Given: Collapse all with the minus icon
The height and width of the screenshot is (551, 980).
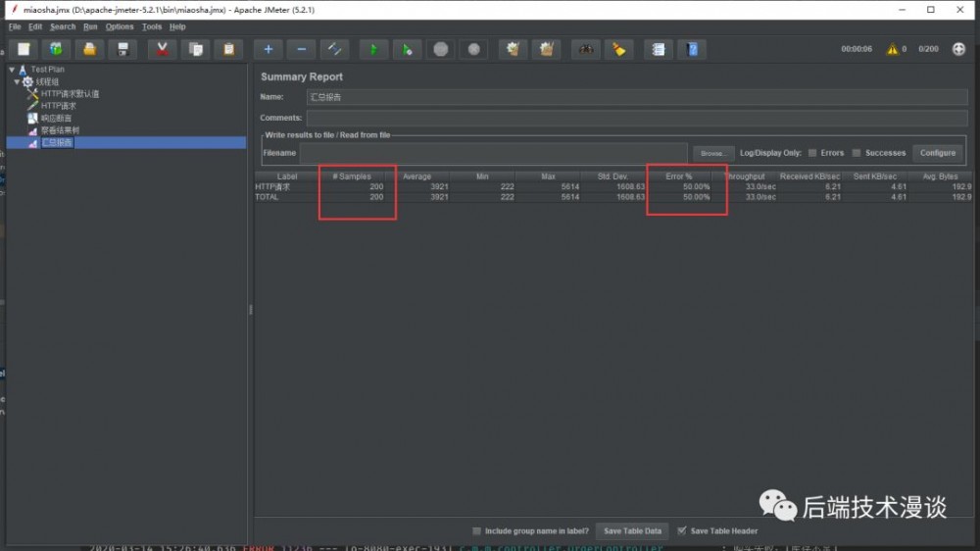Looking at the screenshot, I should click(301, 49).
